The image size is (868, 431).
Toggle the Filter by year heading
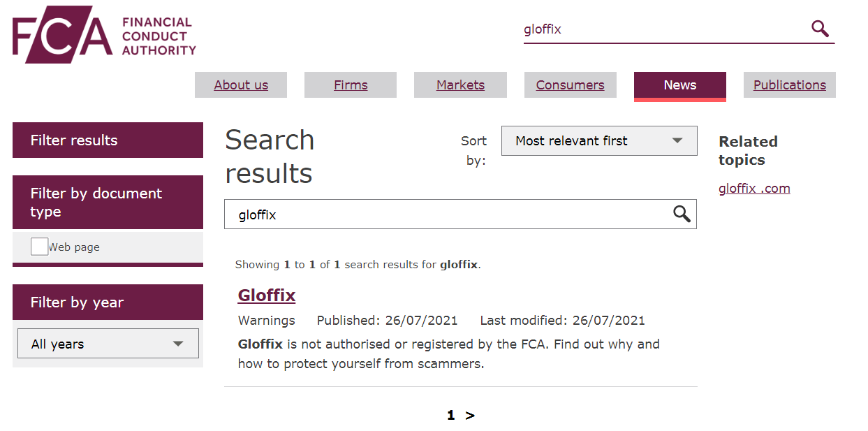click(x=108, y=302)
